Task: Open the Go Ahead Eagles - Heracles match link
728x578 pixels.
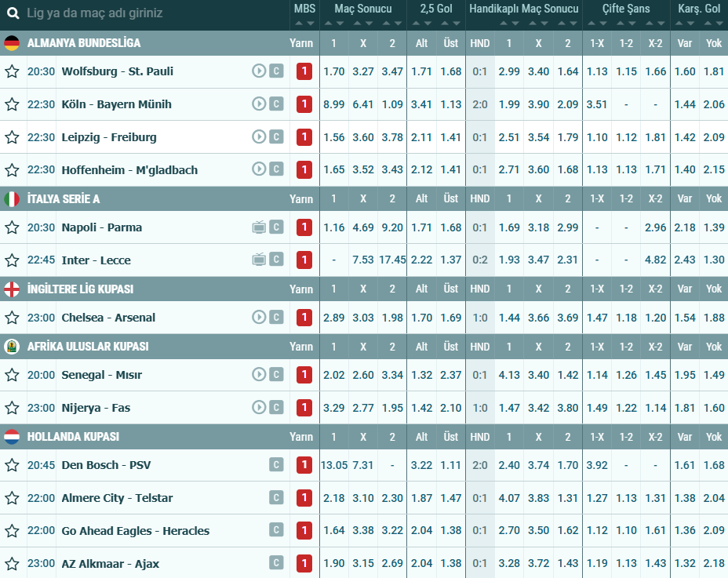Action: pyautogui.click(x=136, y=531)
